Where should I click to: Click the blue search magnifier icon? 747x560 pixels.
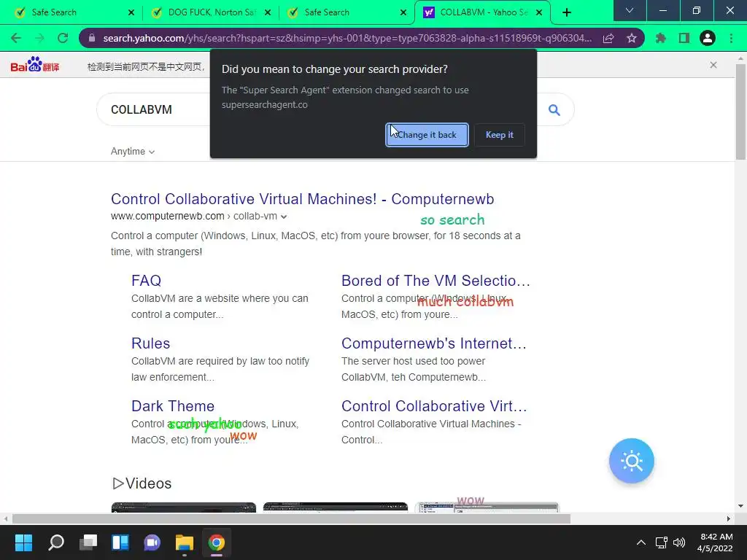coord(554,110)
